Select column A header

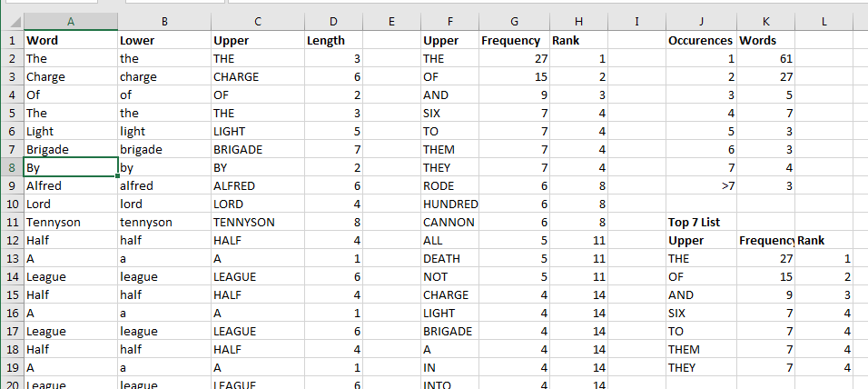pos(71,20)
